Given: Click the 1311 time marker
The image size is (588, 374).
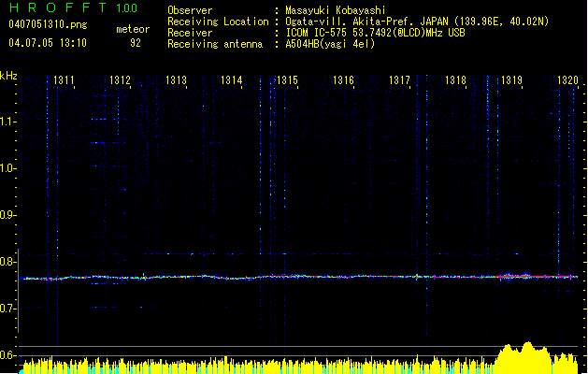Looking at the screenshot, I should 65,81.
